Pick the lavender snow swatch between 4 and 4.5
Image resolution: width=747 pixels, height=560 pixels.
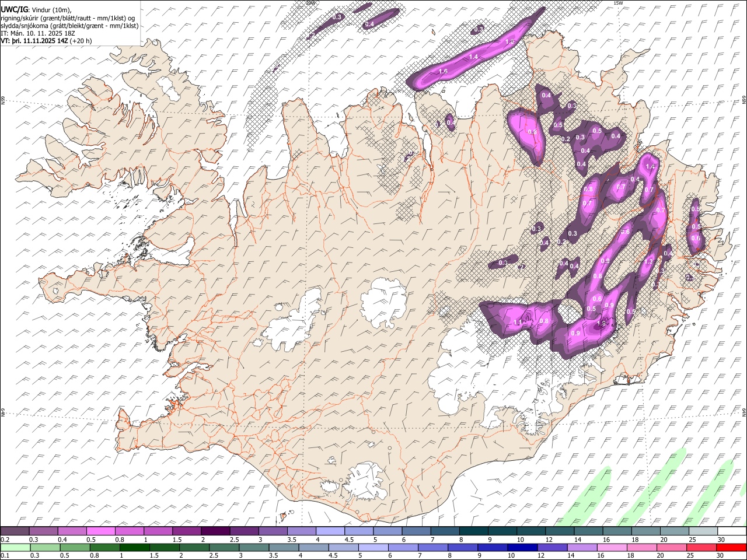330,531
